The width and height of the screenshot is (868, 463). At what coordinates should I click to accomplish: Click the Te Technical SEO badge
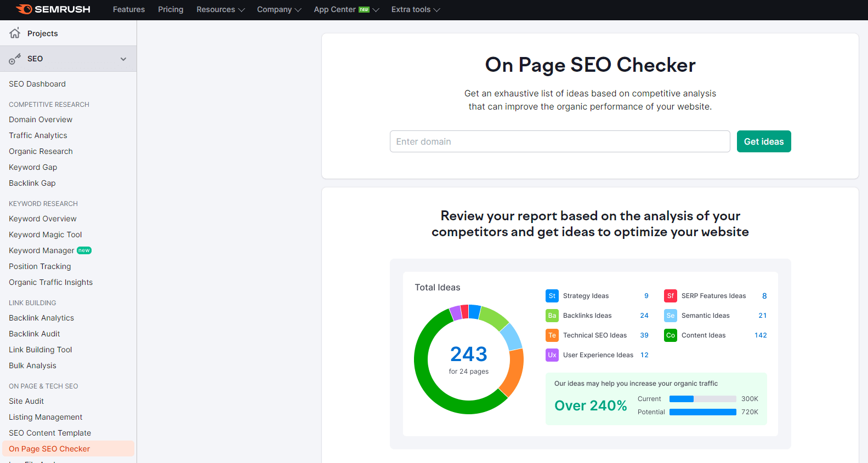(x=552, y=335)
